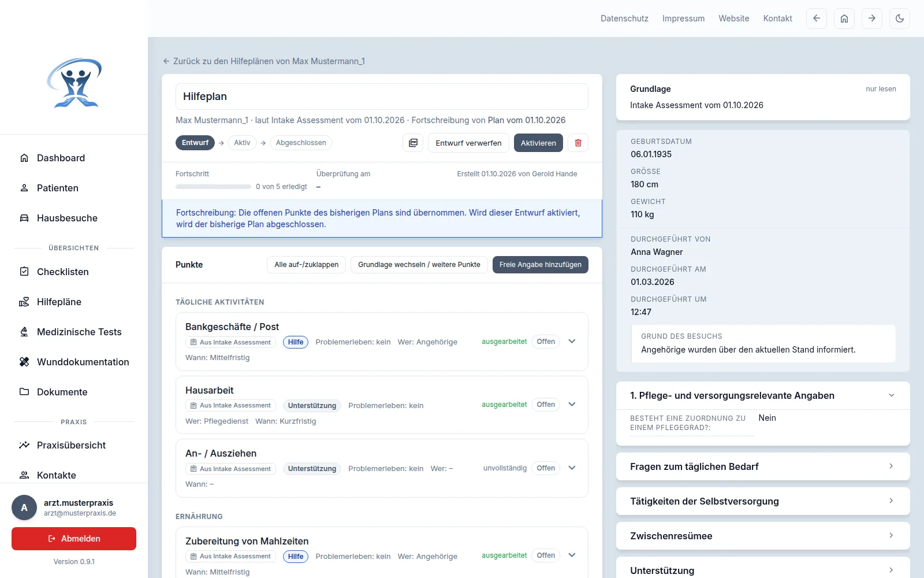Click the Hilfepläne hand icon
This screenshot has height=578, width=924.
[x=24, y=302]
